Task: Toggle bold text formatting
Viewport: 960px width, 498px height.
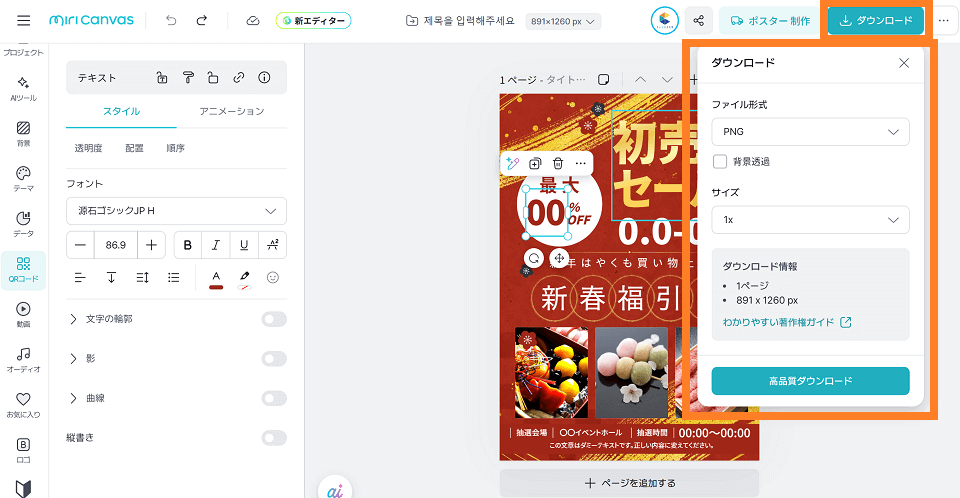Action: point(187,245)
